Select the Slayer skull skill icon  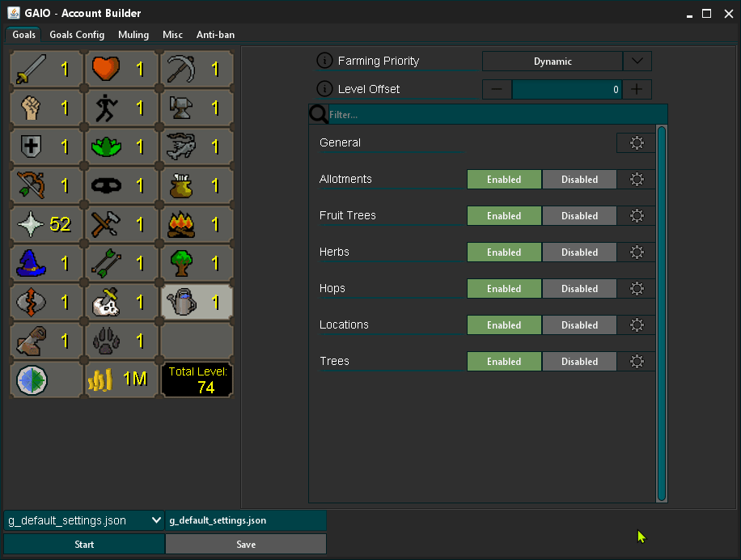(x=106, y=302)
